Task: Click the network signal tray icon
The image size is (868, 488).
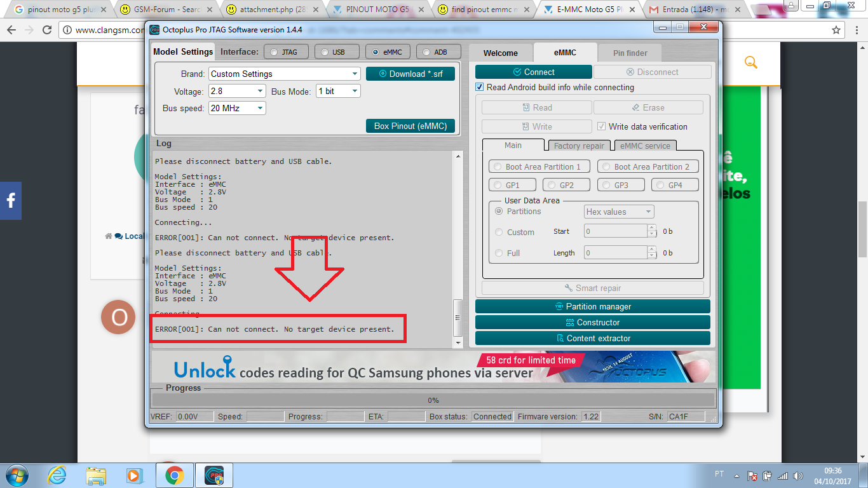Action: (x=783, y=475)
